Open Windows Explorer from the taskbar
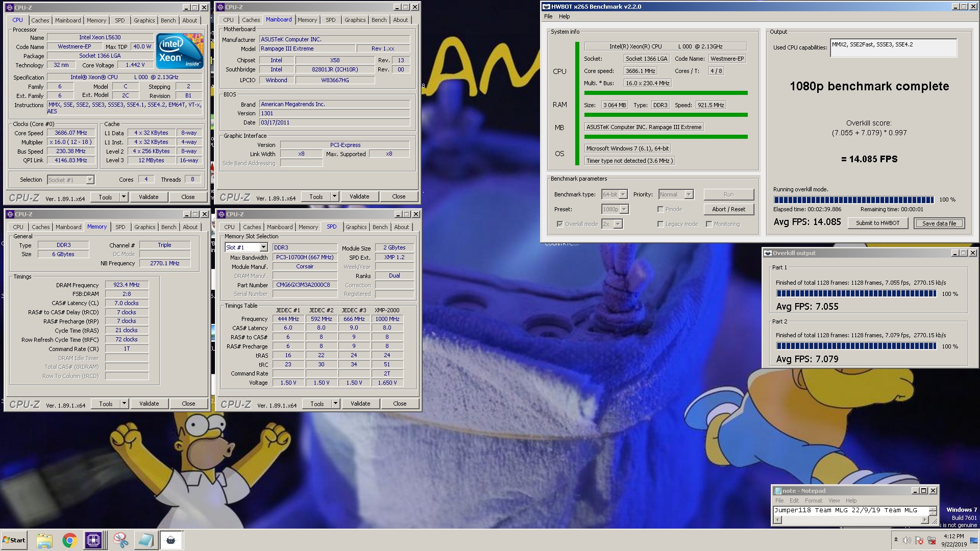 click(x=44, y=540)
